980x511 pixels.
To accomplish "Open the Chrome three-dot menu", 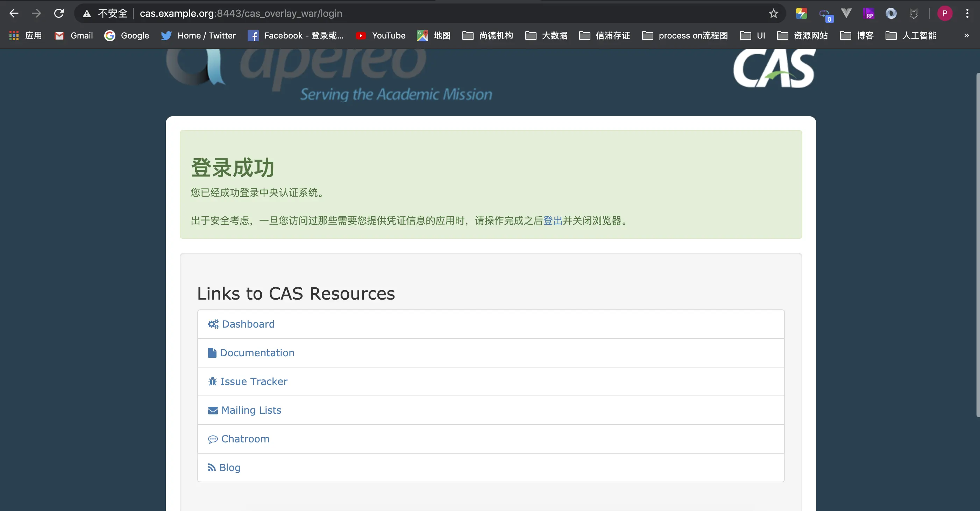I will pos(967,13).
